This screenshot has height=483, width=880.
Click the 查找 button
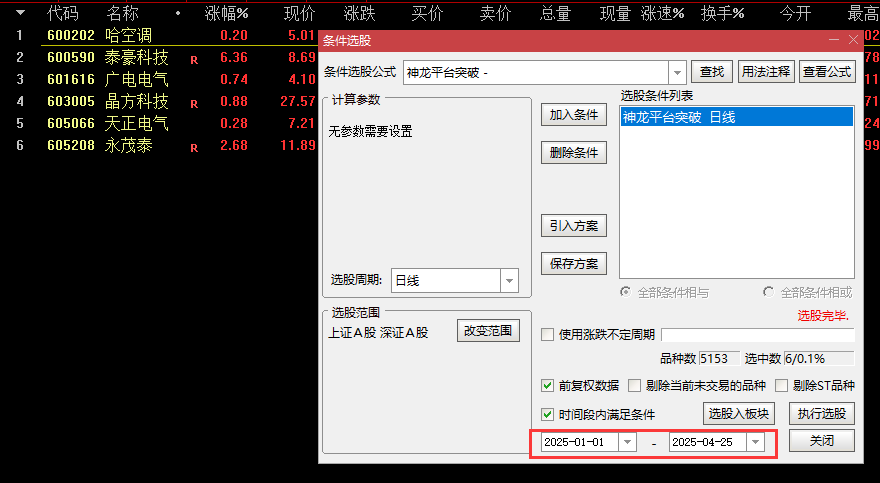coord(712,72)
